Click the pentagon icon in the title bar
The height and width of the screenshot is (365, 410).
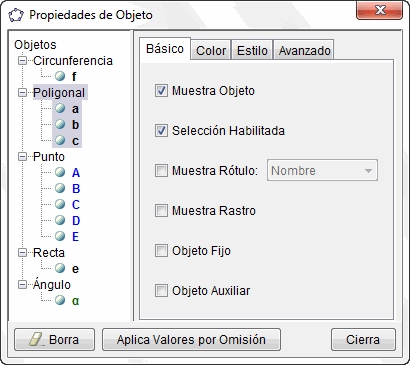pos(16,15)
